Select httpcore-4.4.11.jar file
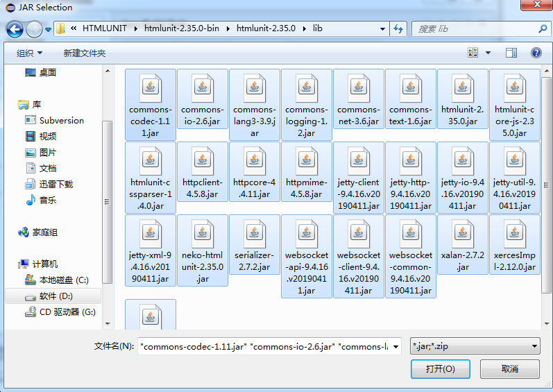The image size is (553, 392). (x=255, y=172)
